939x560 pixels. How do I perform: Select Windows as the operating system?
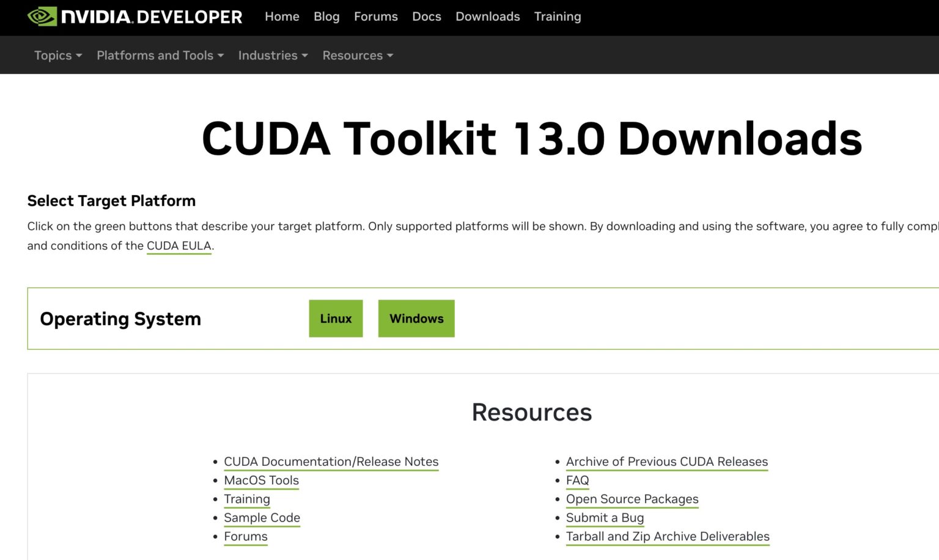(416, 318)
